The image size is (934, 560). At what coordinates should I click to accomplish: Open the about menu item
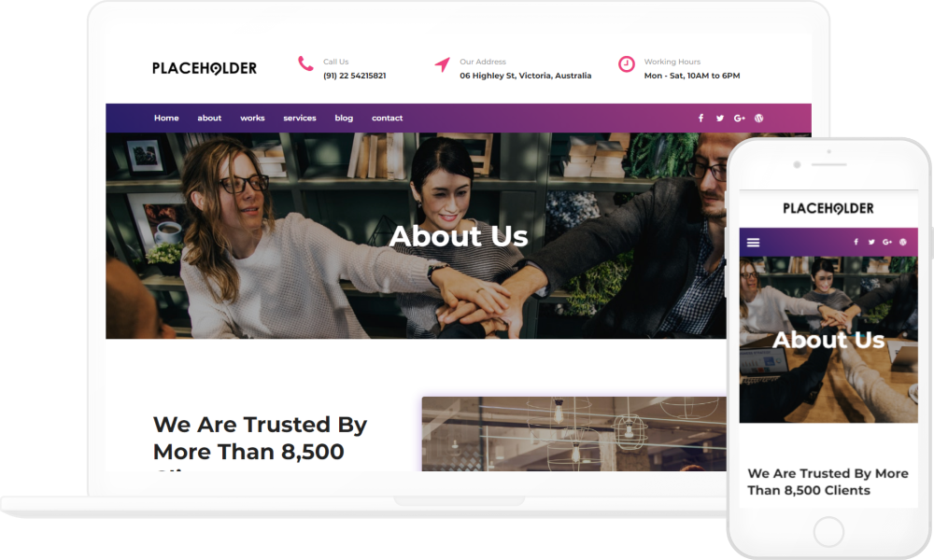[209, 118]
